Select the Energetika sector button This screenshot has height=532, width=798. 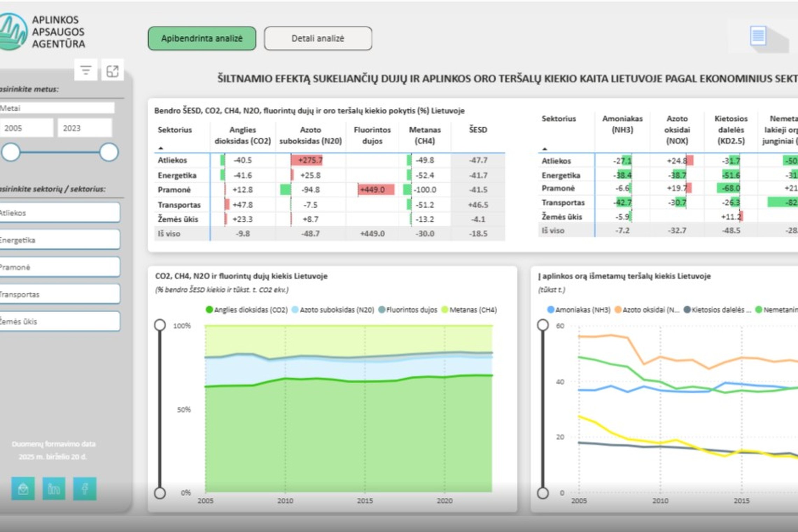click(x=59, y=240)
